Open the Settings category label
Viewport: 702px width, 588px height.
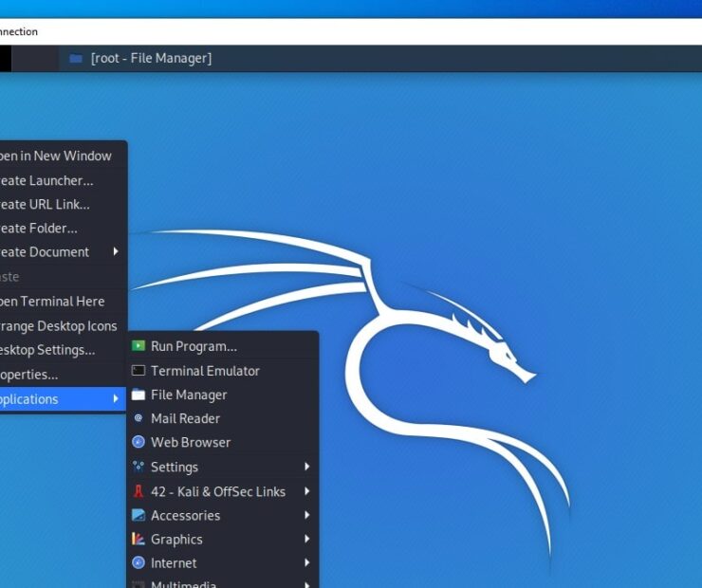point(175,468)
